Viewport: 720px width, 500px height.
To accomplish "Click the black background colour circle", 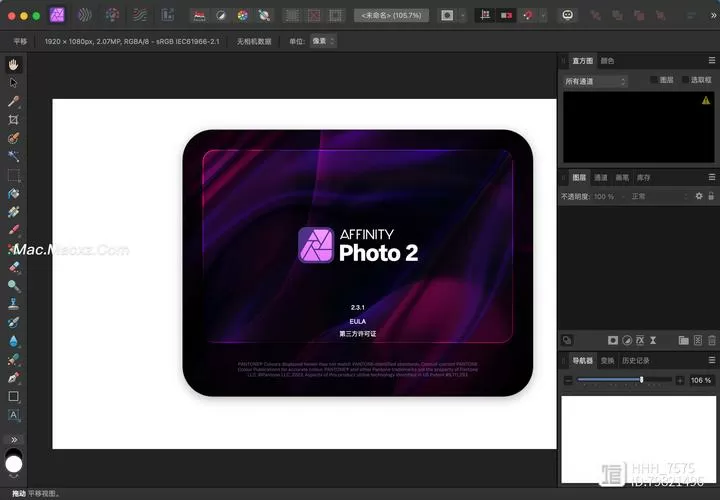I will [14, 452].
